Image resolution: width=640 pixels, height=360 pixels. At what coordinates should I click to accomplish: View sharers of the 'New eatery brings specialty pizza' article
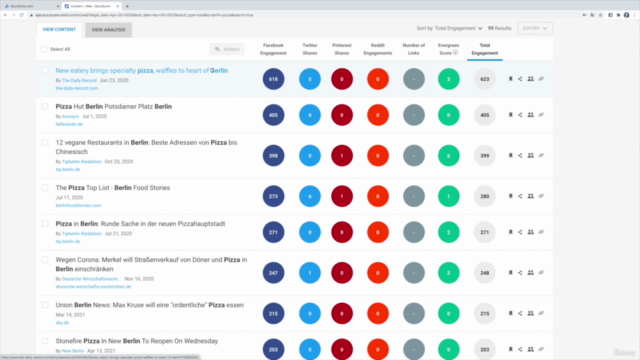pos(531,79)
